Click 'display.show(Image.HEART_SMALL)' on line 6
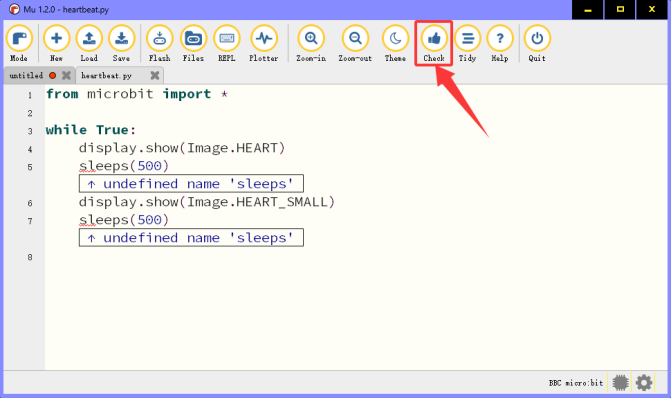Image resolution: width=672 pixels, height=398 pixels. tap(207, 202)
